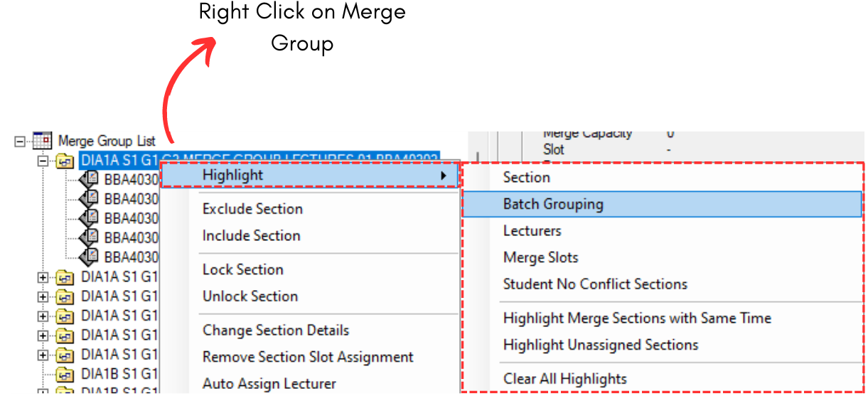The width and height of the screenshot is (868, 396).
Task: Select Exclude Section in context menu
Action: coord(252,209)
